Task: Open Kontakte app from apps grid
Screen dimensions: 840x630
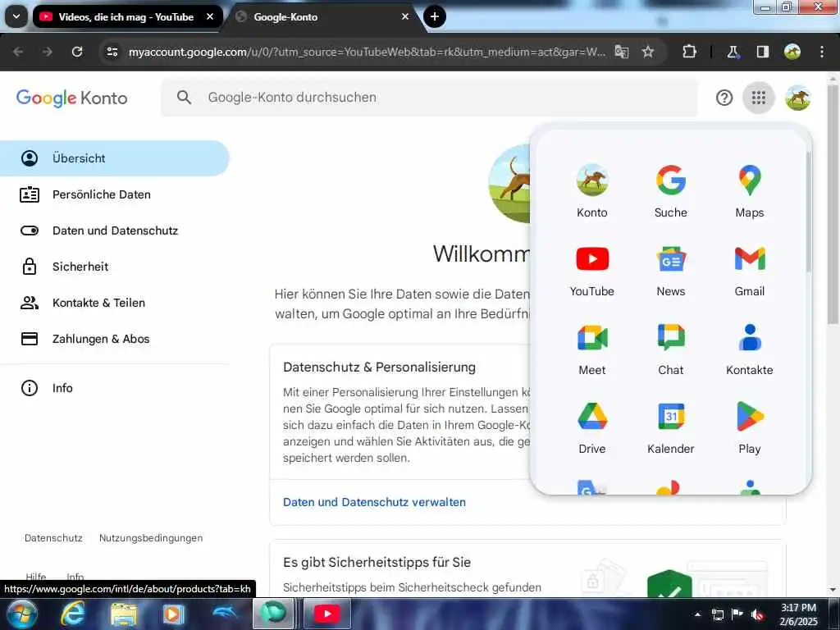Action: (750, 349)
